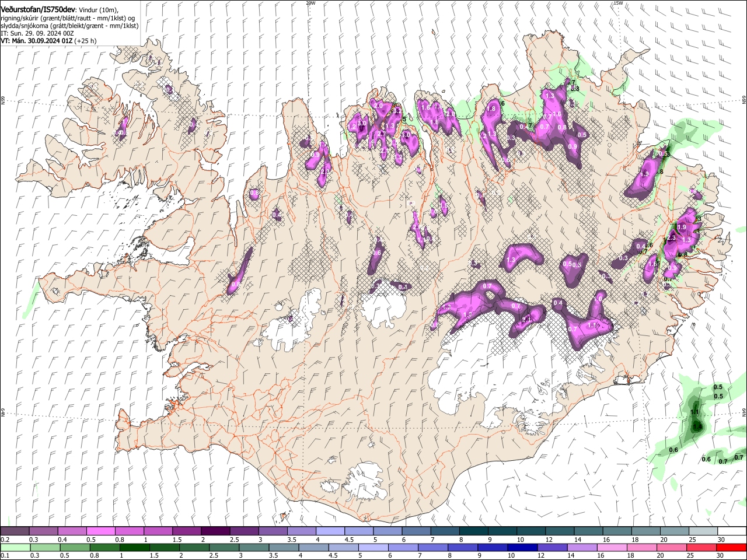Click the 'VT: Mán. 30.09.2024 01Z (+25 h)' line
Viewport: 747px width, 560px height.
point(48,41)
